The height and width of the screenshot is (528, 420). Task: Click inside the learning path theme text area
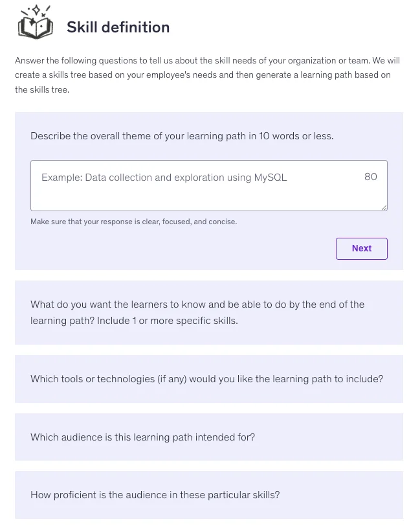coord(208,185)
